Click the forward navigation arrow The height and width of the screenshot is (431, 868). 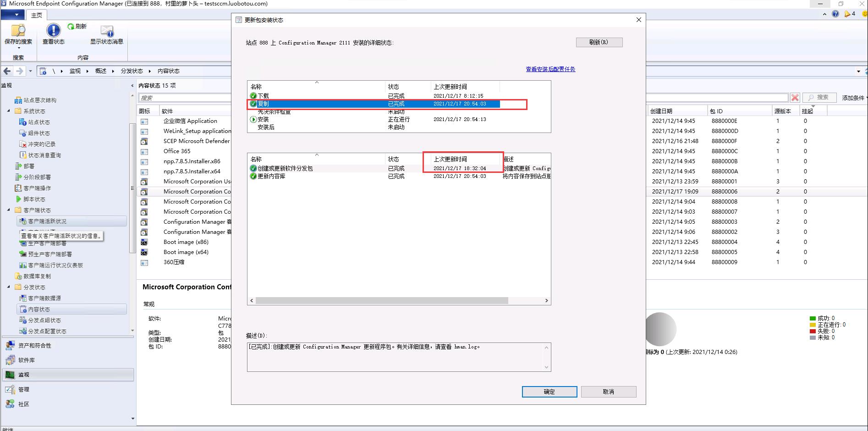[19, 71]
